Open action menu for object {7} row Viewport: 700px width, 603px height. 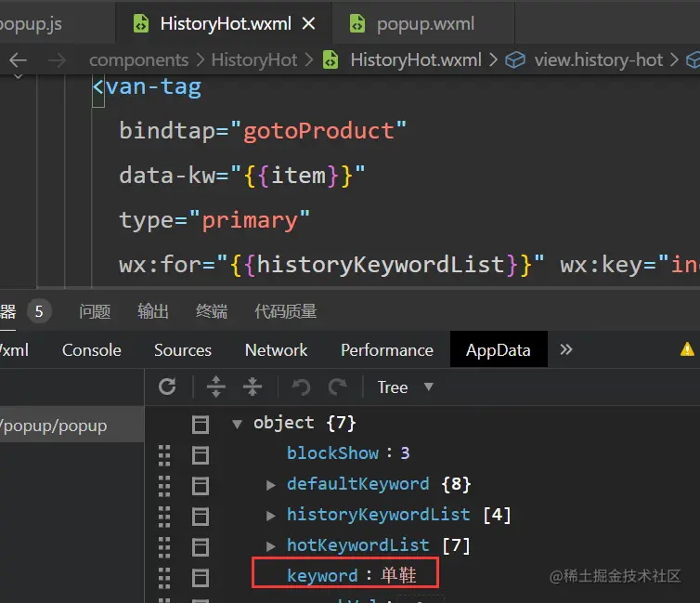[x=201, y=425]
